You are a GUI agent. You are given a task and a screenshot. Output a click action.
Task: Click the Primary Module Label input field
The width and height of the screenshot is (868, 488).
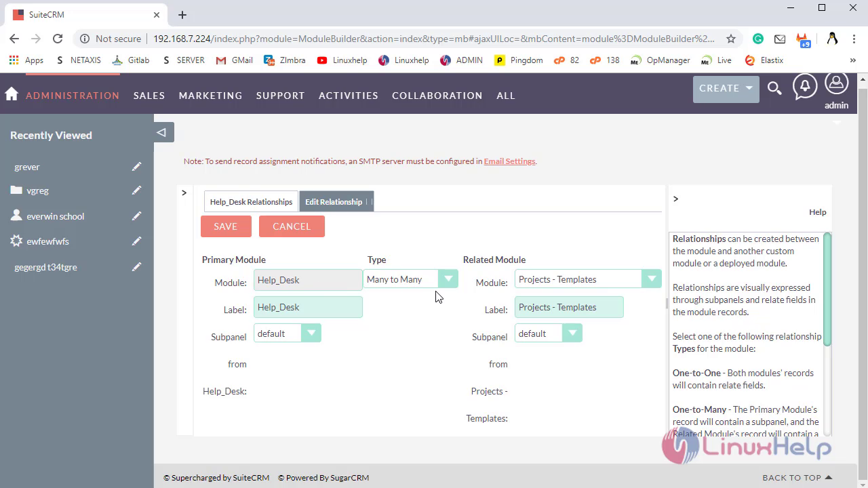[308, 307]
